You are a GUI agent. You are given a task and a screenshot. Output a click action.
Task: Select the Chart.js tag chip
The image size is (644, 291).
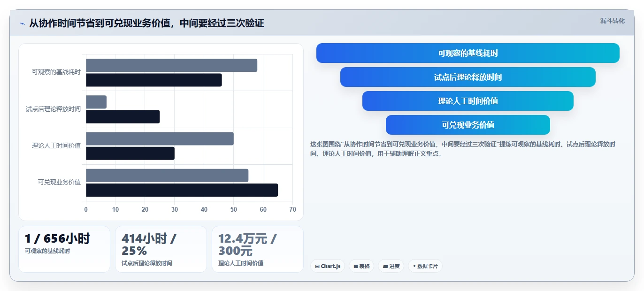[x=328, y=266]
